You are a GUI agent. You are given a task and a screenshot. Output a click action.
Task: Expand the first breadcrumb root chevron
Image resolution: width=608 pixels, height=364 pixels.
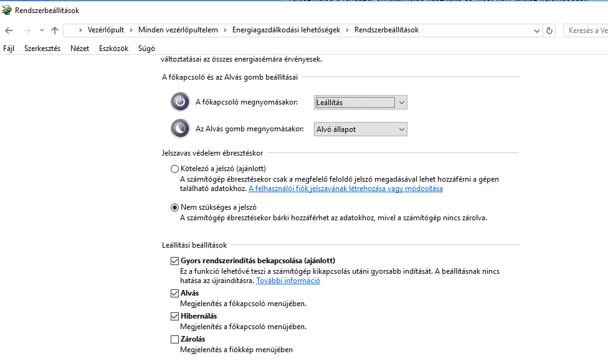[x=80, y=30]
